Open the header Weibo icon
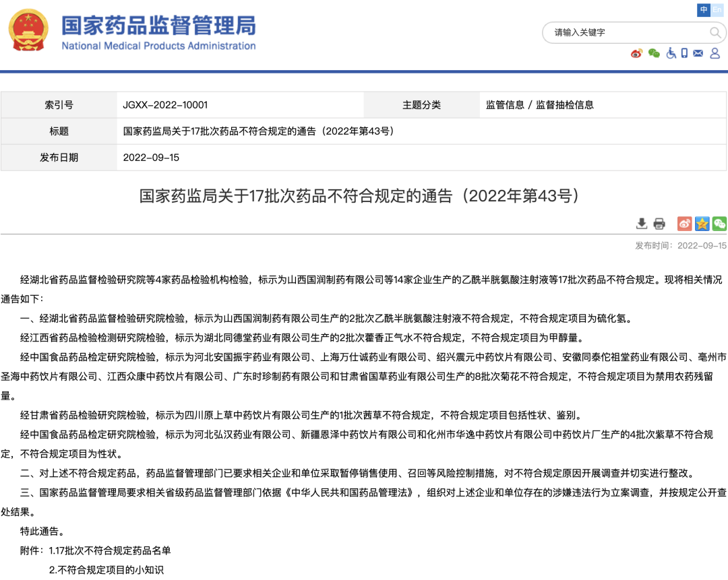 click(636, 53)
